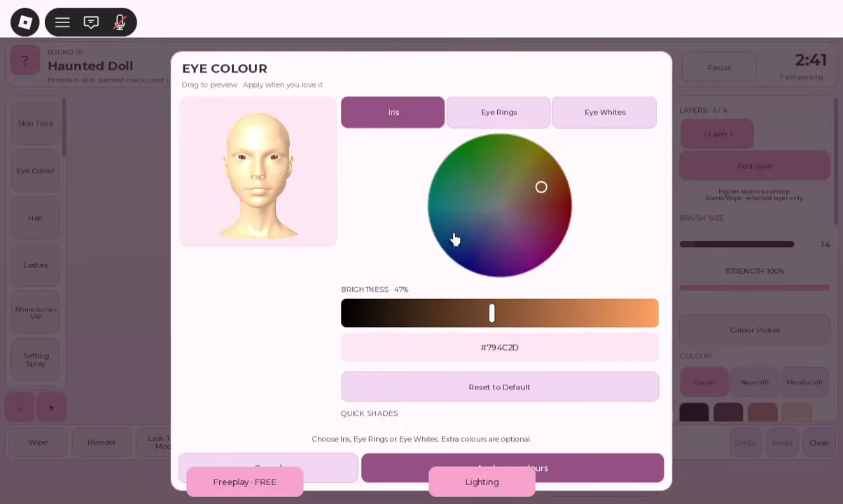Select the Wipe tool
Image resolution: width=843 pixels, height=504 pixels.
pos(38,442)
